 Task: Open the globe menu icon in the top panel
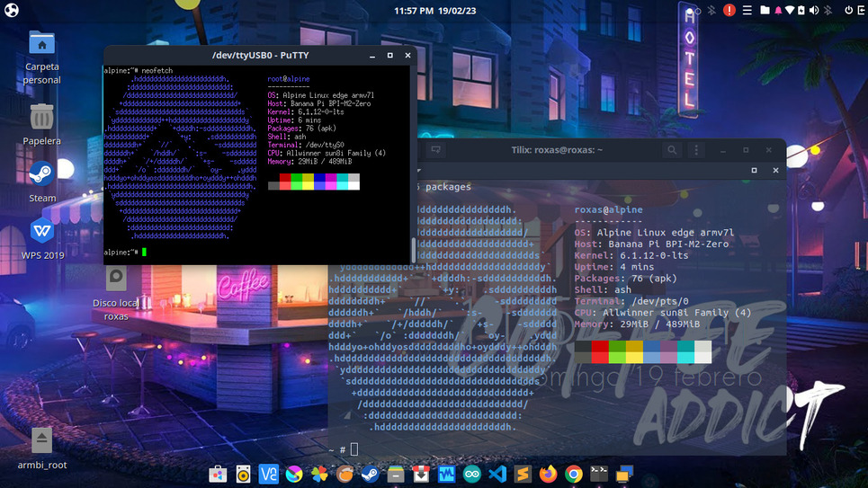[12, 10]
